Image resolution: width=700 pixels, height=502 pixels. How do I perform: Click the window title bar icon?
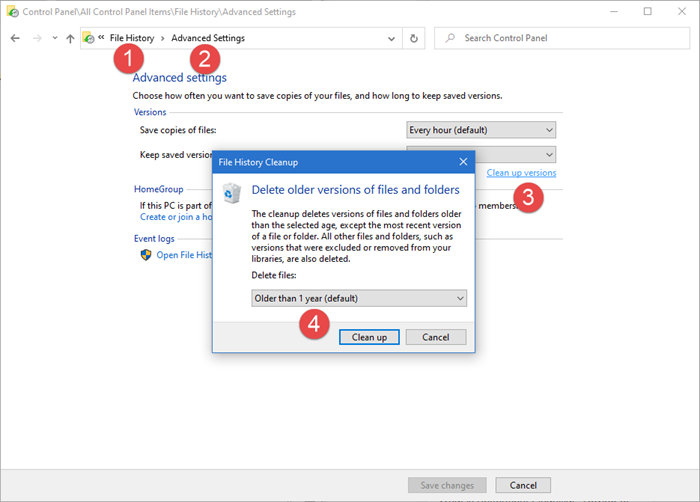12,12
